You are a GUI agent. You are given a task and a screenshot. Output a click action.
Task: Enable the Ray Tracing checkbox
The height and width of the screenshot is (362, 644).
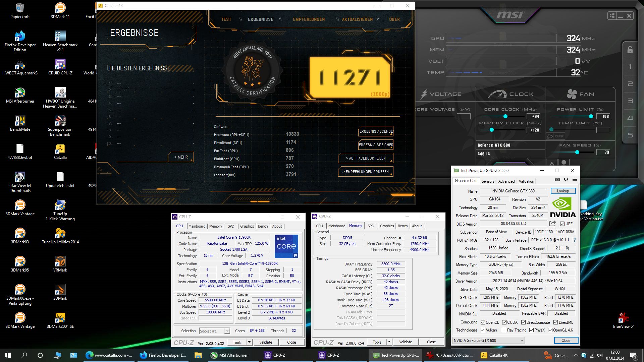[x=504, y=330]
